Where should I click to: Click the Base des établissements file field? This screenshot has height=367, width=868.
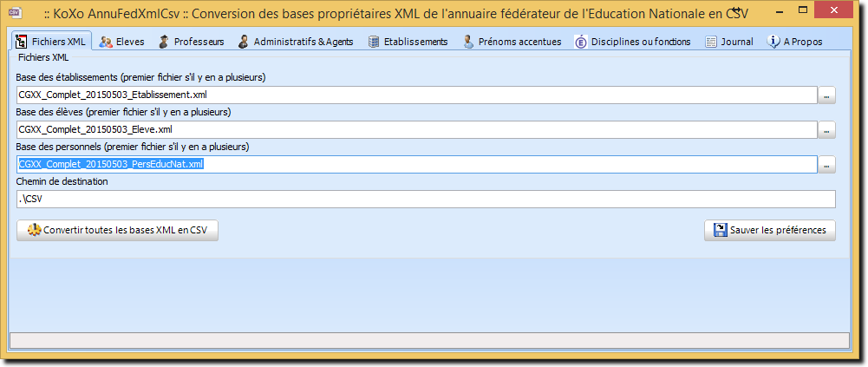coord(417,95)
